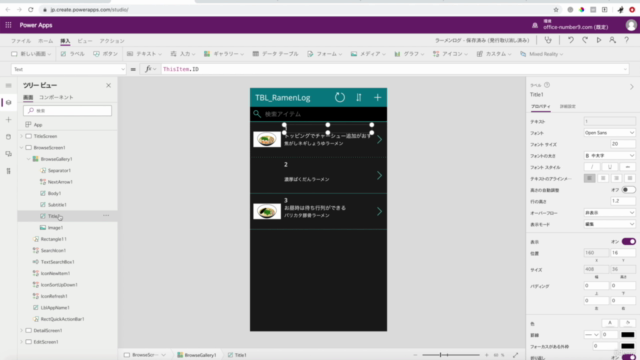
Task: Click the tree view search field
Action: 67,111
